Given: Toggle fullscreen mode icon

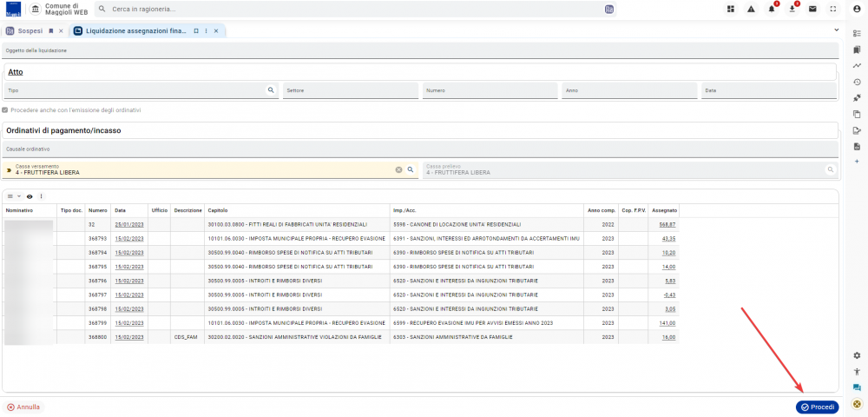Looking at the screenshot, I should [833, 9].
